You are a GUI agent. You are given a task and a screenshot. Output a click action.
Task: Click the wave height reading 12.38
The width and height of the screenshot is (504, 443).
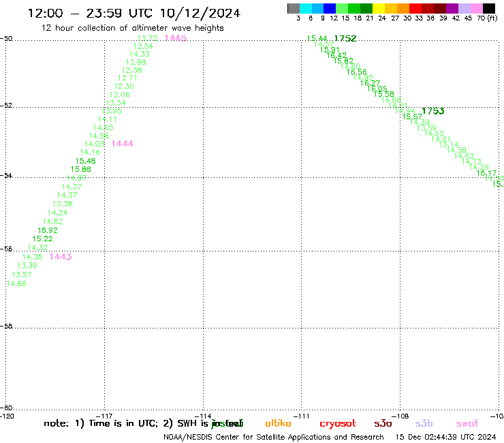pos(131,70)
